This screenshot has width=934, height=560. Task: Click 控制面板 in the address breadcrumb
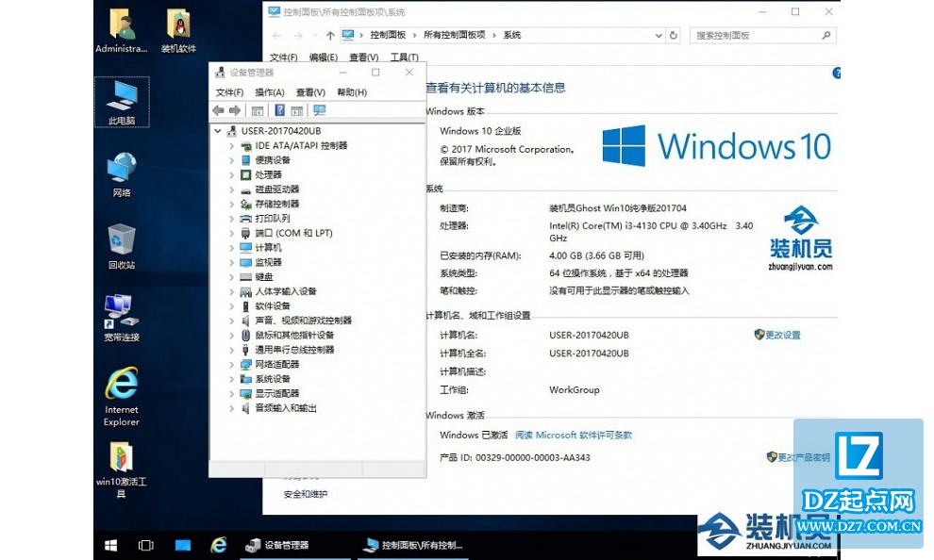coord(388,35)
